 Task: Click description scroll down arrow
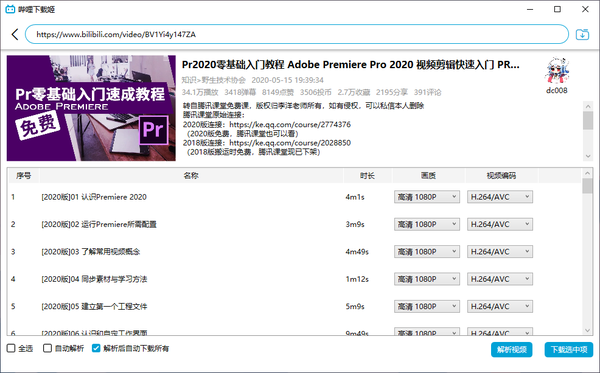(588, 156)
